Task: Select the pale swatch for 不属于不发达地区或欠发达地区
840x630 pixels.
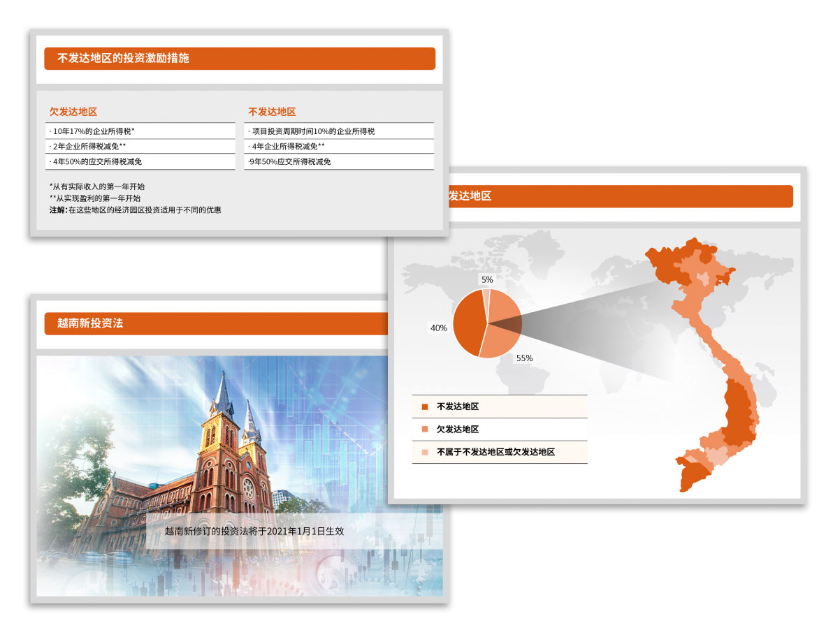Action: click(x=424, y=453)
